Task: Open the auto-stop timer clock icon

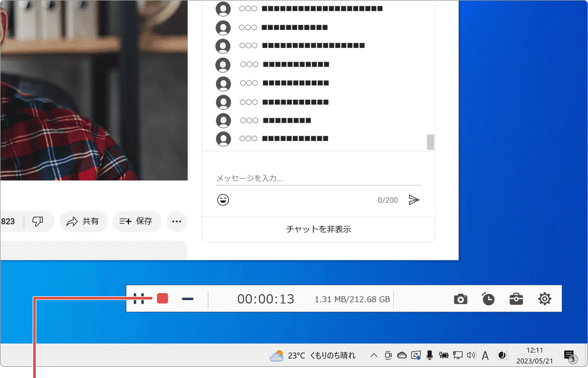Action: (x=488, y=299)
